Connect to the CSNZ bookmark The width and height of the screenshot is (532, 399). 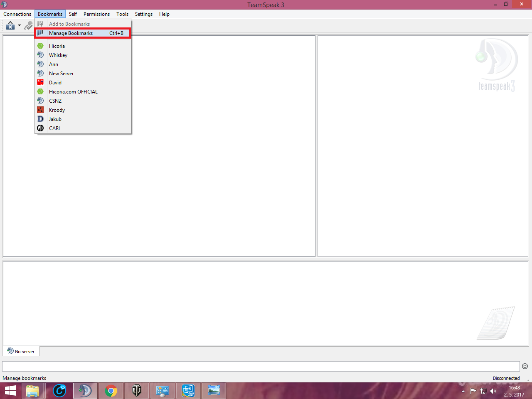coord(83,101)
